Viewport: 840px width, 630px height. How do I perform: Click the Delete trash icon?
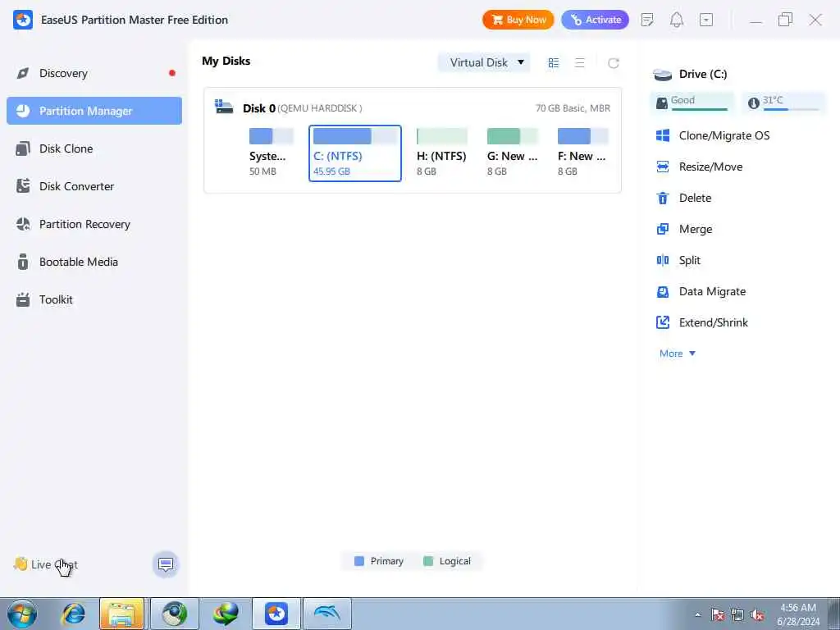click(663, 199)
